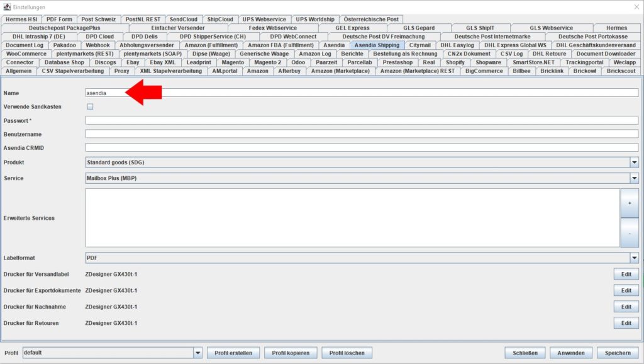
Task: Open the WooCommerce tab
Action: tap(26, 54)
